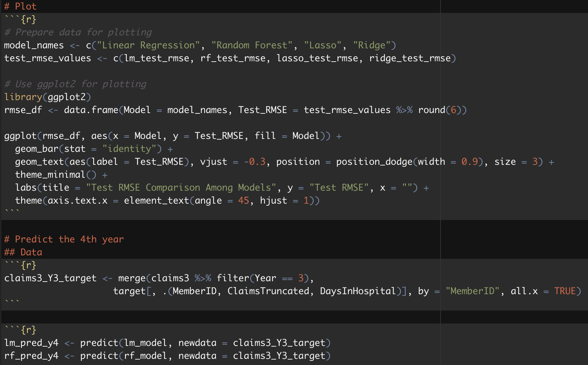Click the position_dodge function name
Image resolution: width=588 pixels, height=365 pixels.
pyautogui.click(x=374, y=162)
